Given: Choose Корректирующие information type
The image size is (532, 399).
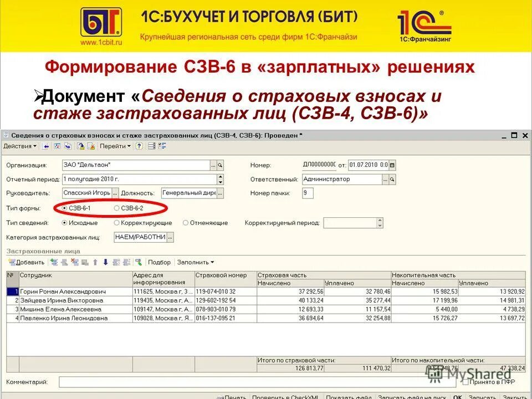Looking at the screenshot, I should pos(116,222).
